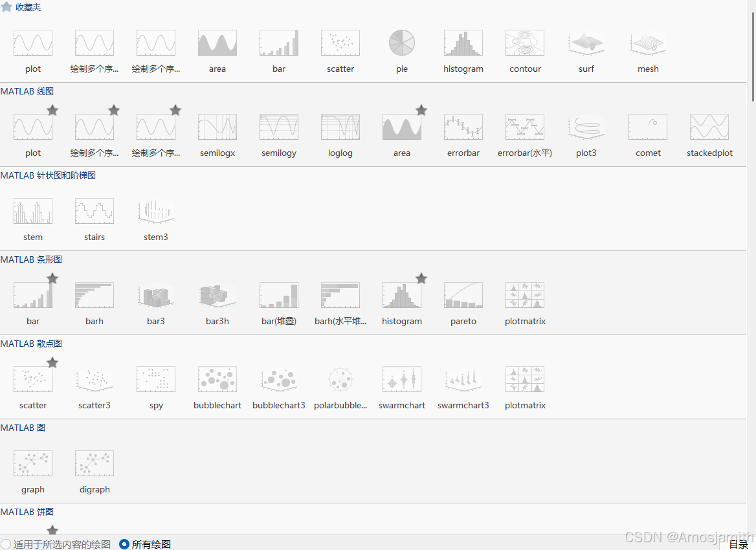The height and width of the screenshot is (550, 756).
Task: Select the swarmchart icon
Action: point(401,379)
